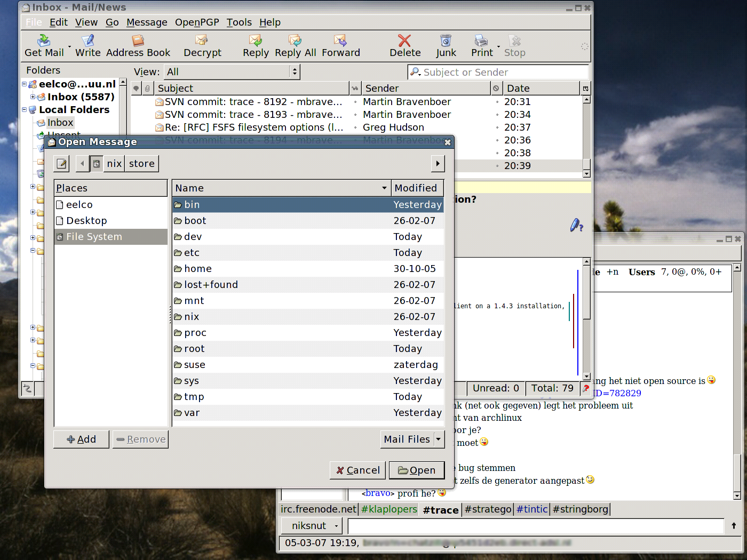This screenshot has width=747, height=560.
Task: Open Write new message icon
Action: 88,41
